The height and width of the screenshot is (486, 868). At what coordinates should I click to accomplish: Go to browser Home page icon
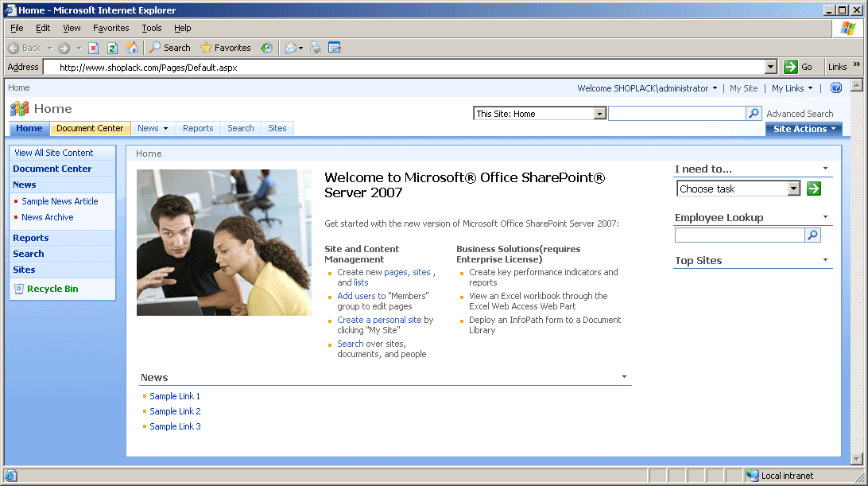132,48
